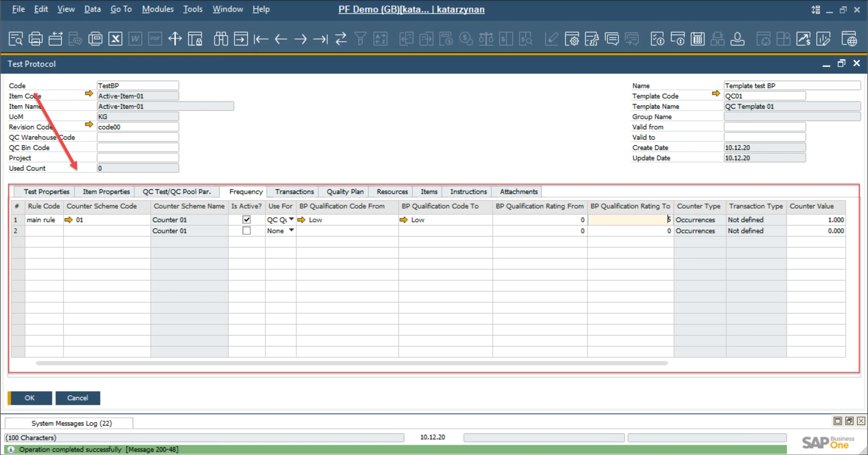Jump to the last data record
This screenshot has height=455, width=868.
320,39
